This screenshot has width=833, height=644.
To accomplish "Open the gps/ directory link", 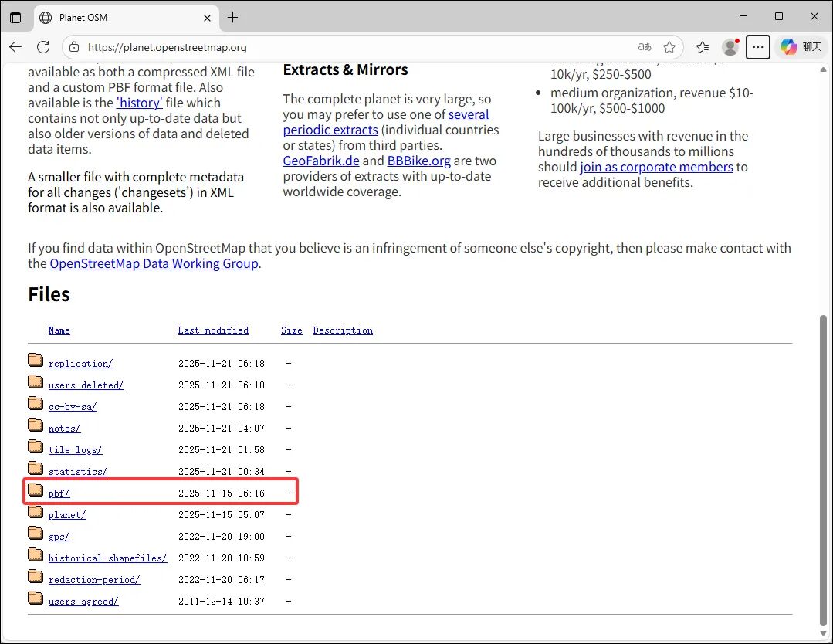I will point(59,537).
